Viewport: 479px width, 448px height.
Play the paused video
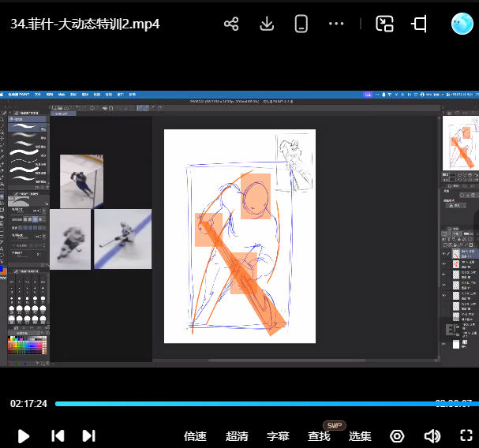(24, 436)
